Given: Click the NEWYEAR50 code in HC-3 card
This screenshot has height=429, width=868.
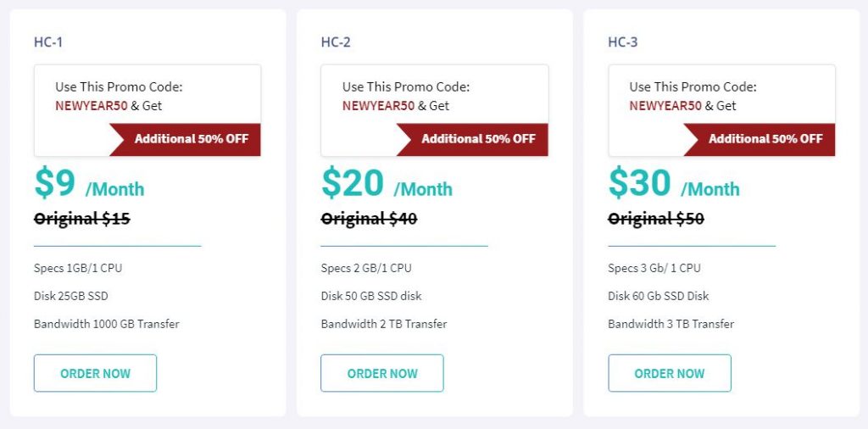Looking at the screenshot, I should tap(665, 106).
